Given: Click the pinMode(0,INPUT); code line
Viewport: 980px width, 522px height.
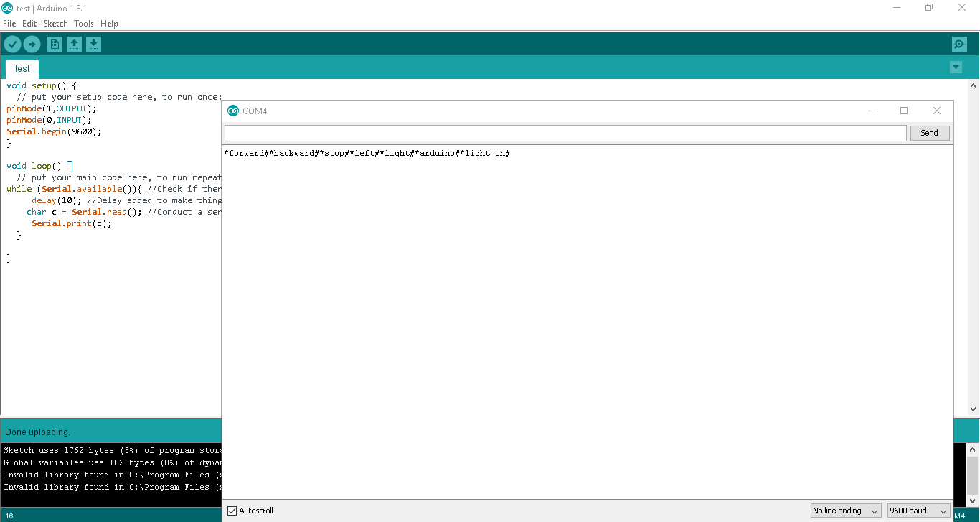Looking at the screenshot, I should pos(49,120).
